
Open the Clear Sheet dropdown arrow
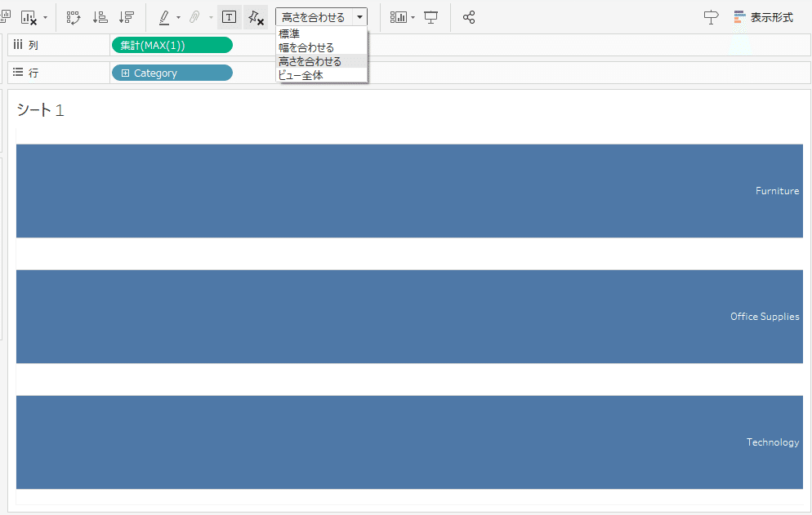(45, 18)
